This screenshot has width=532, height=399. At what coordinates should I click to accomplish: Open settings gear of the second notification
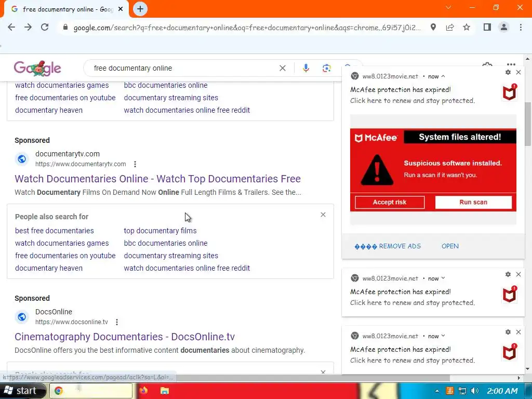(508, 274)
